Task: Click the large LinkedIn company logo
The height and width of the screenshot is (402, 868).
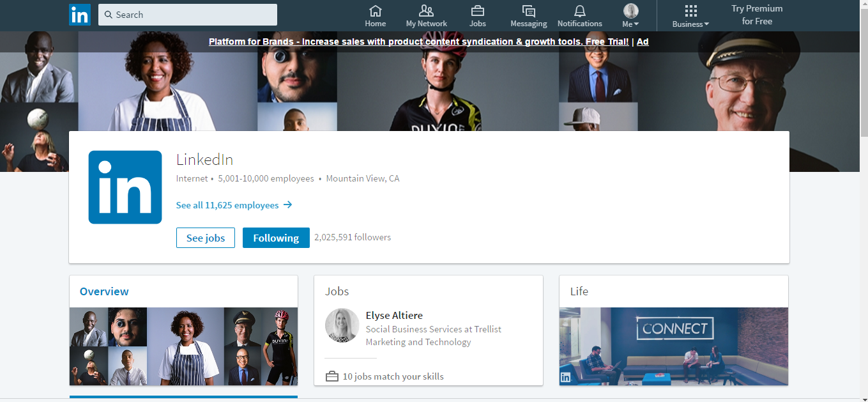Action: click(x=125, y=187)
